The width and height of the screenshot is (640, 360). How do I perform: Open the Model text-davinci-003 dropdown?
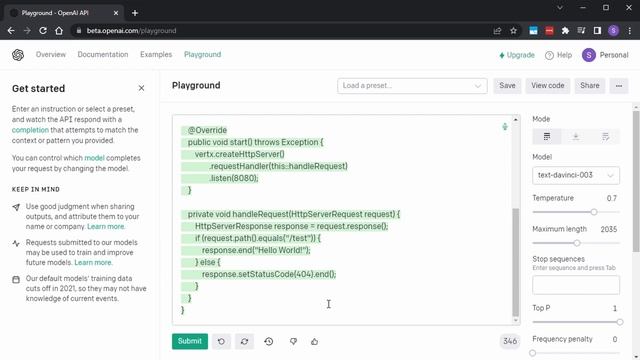click(576, 175)
